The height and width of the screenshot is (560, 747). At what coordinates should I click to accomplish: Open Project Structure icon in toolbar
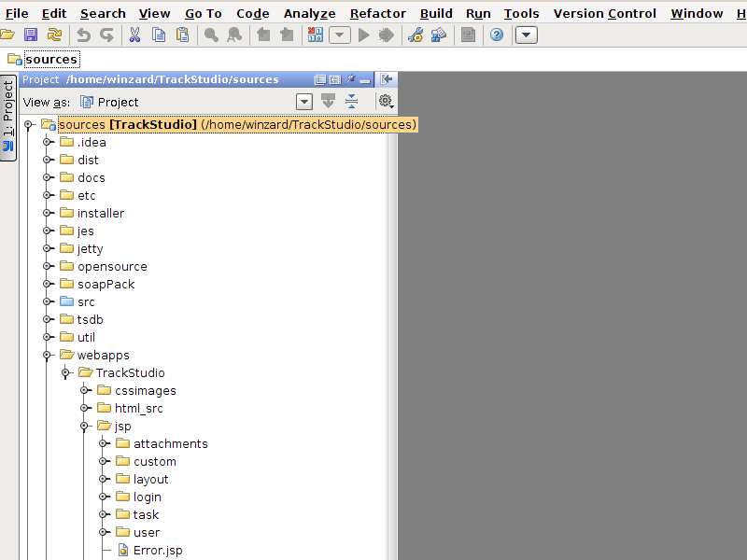coord(439,35)
